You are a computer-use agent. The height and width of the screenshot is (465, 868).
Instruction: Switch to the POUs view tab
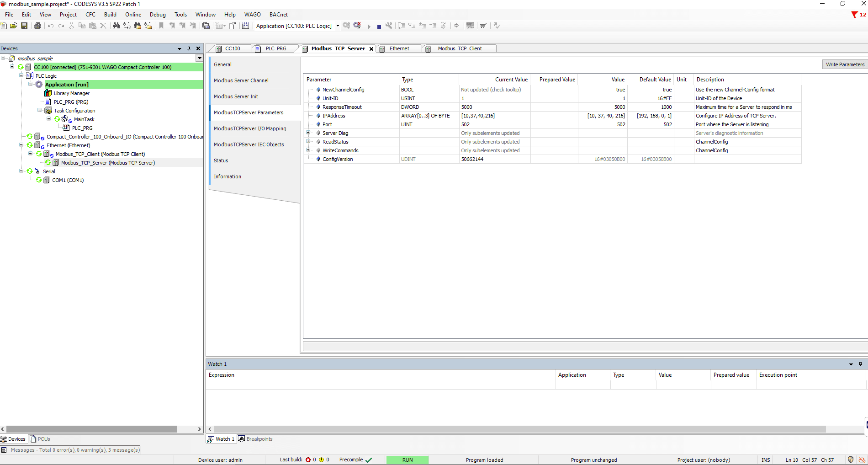click(40, 439)
